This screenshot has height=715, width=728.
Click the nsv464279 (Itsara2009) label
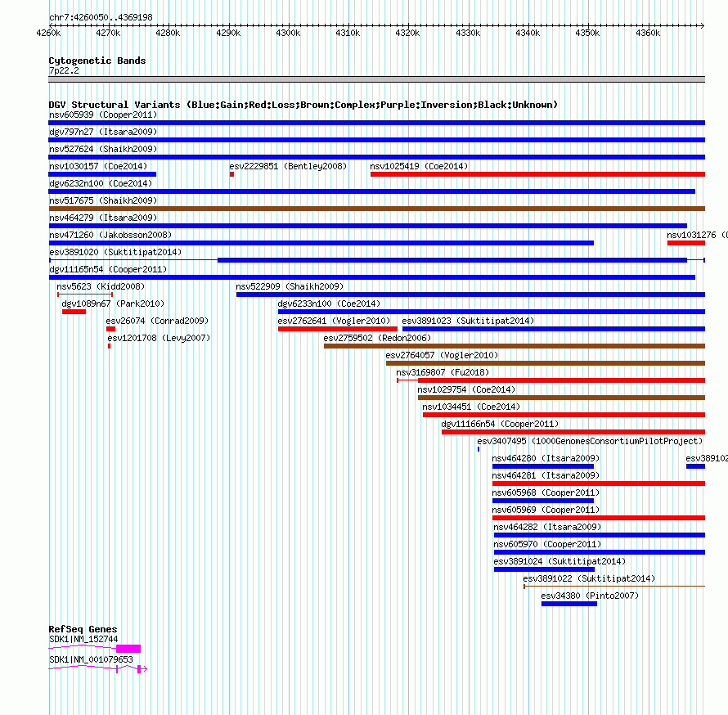pos(103,218)
